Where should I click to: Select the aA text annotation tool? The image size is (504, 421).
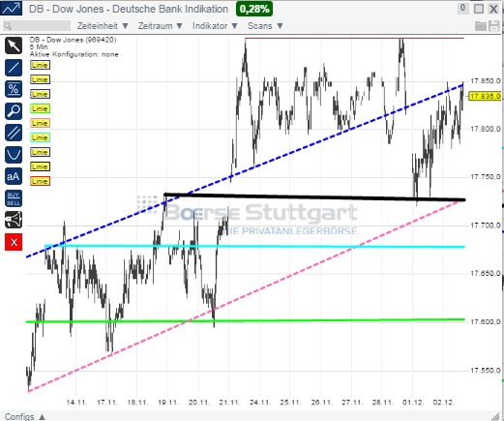[14, 176]
